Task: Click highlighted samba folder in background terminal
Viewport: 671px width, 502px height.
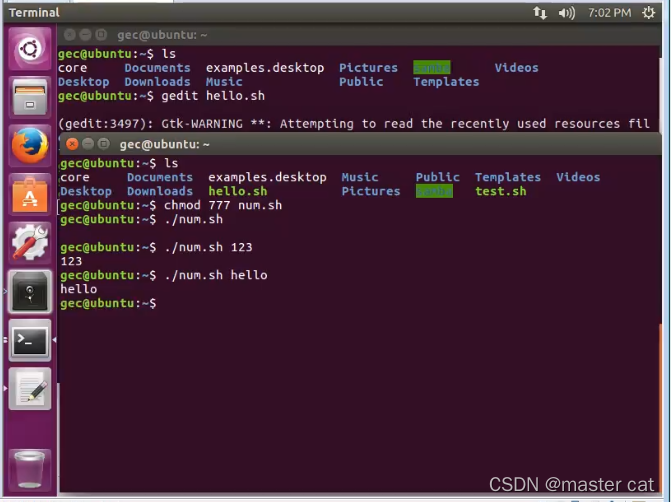Action: (x=432, y=68)
